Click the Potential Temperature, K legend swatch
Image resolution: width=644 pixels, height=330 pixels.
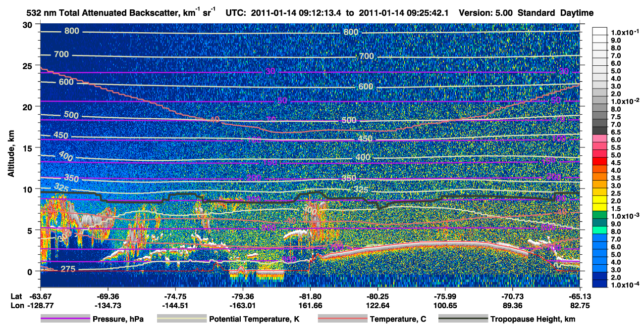(182, 319)
